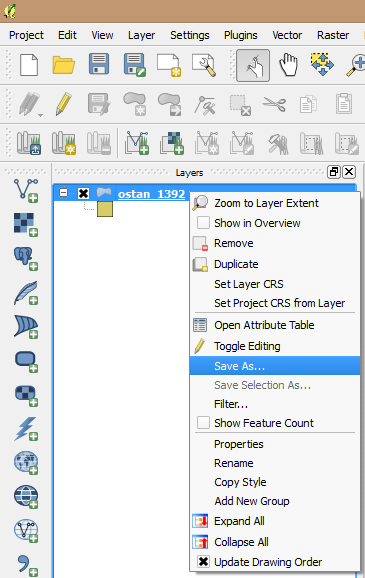Click the Pan Map to Selection icon
This screenshot has width=365, height=578.
322,65
